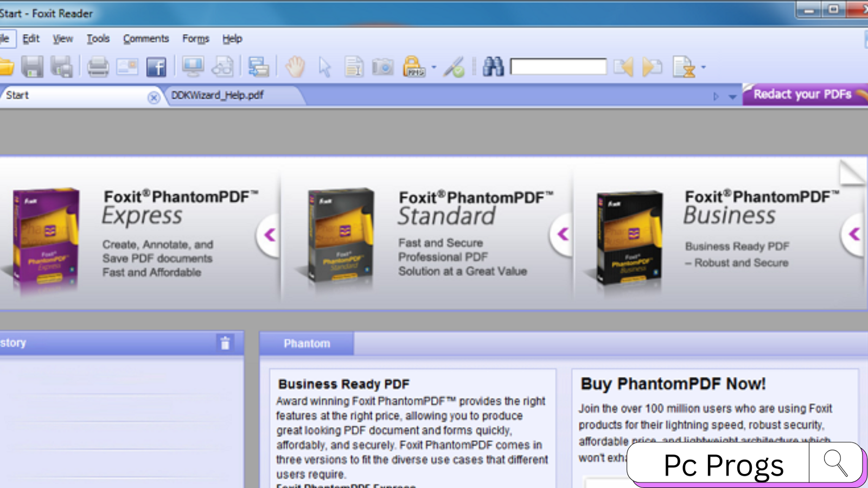Image resolution: width=868 pixels, height=488 pixels.
Task: Click the purple arrow beside PhantomPDF Business
Action: coord(854,235)
